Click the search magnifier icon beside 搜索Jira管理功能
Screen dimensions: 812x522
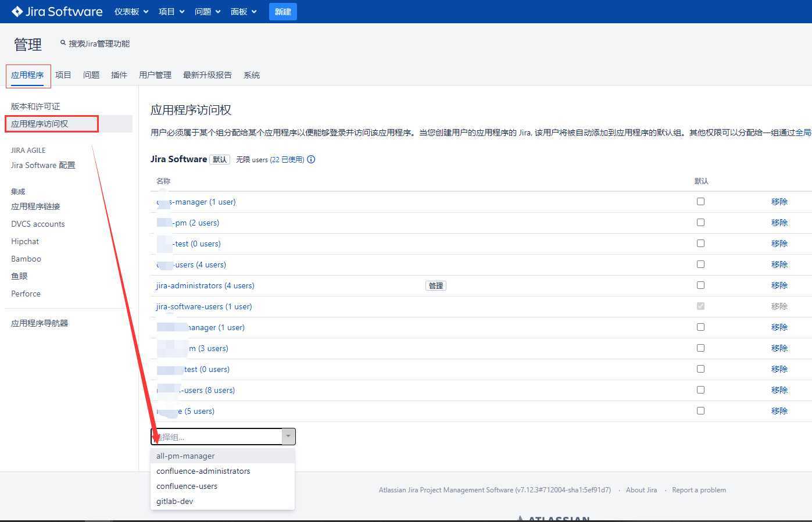[63, 42]
